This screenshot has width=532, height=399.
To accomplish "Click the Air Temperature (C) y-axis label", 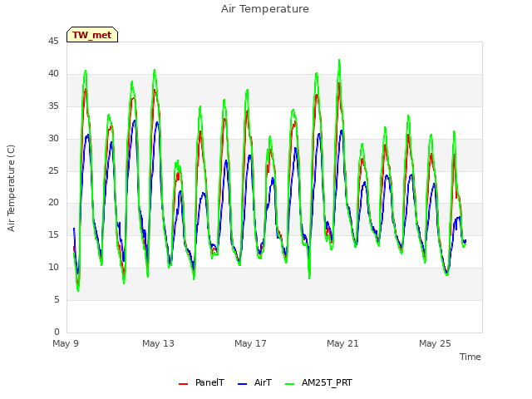I will pyautogui.click(x=11, y=188).
